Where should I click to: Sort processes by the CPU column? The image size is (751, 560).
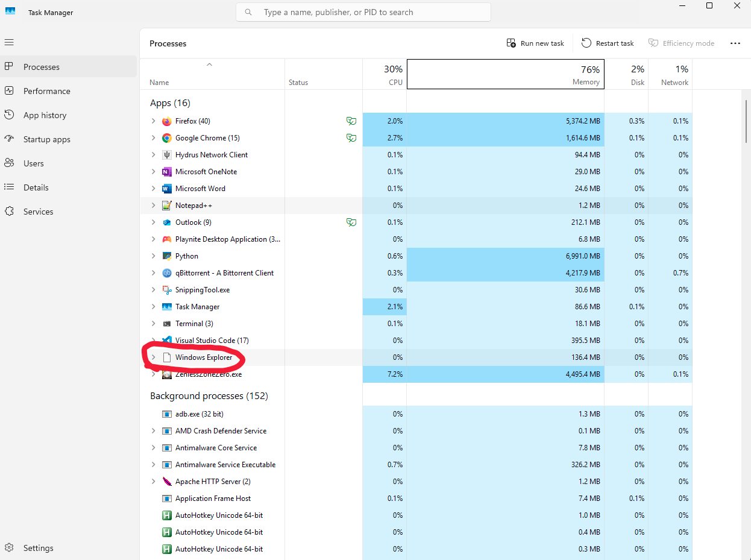[x=385, y=75]
